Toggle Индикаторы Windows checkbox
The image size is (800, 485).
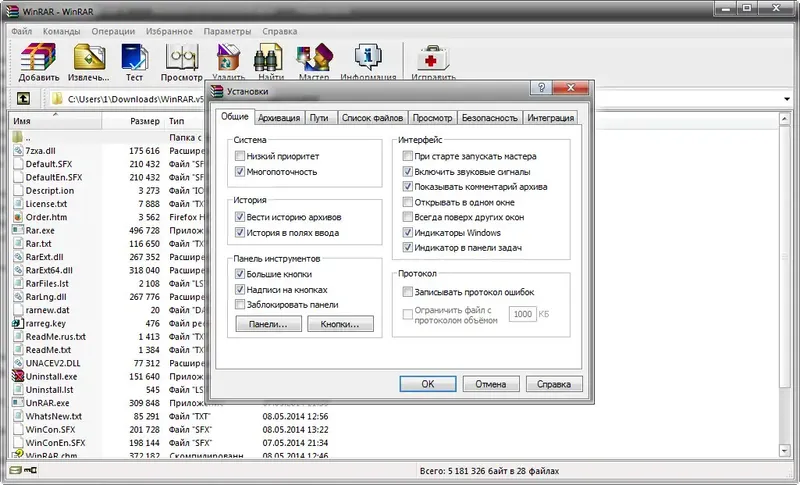[408, 233]
